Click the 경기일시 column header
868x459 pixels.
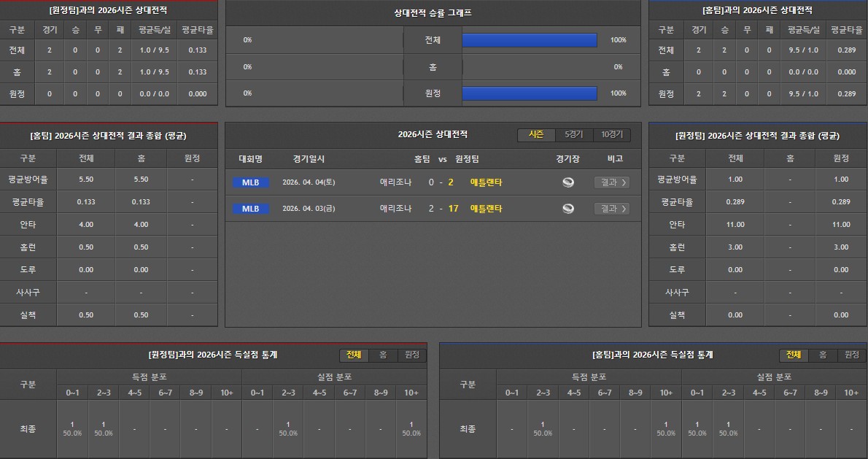click(309, 158)
